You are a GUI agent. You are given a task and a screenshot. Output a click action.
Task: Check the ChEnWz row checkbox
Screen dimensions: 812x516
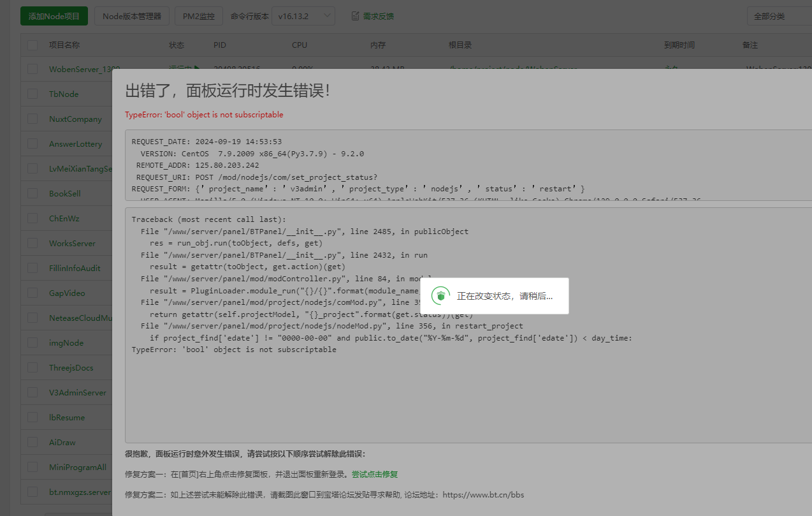[x=33, y=218]
